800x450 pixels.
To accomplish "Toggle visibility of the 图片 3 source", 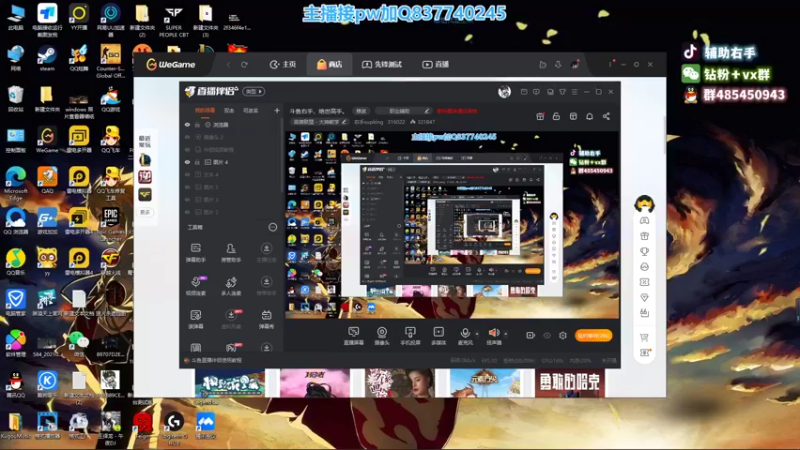I will click(187, 199).
